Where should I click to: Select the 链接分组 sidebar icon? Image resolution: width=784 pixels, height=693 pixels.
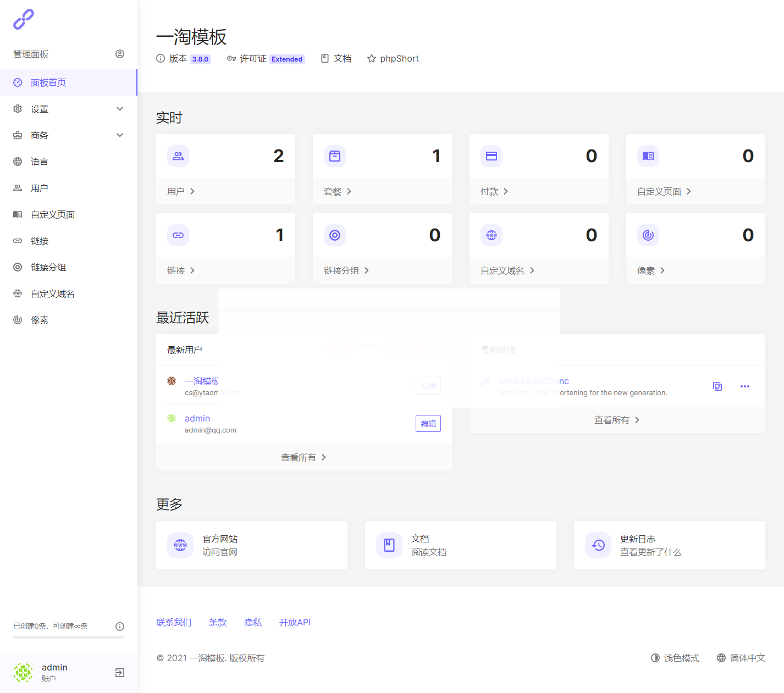(x=17, y=267)
